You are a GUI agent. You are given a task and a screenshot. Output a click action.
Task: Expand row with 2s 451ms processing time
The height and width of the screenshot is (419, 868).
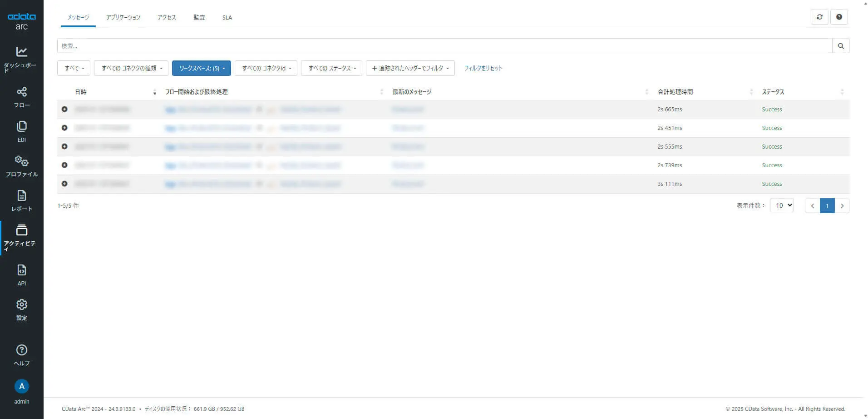pyautogui.click(x=64, y=128)
